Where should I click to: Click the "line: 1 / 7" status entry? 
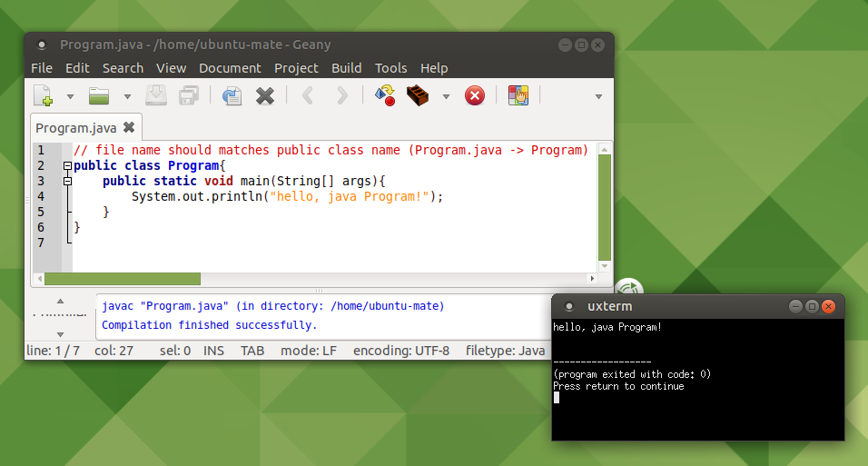pos(54,351)
